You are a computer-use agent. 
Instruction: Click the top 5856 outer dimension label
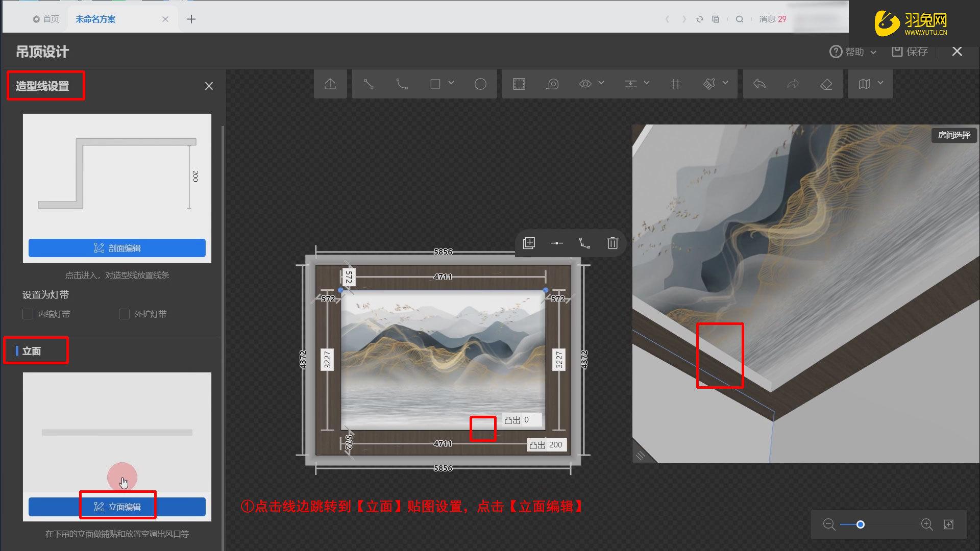point(443,252)
